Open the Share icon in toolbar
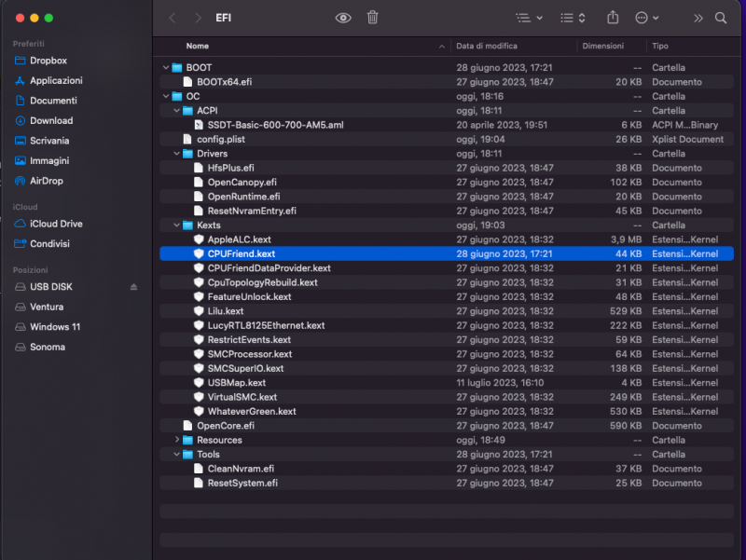The width and height of the screenshot is (746, 560). (613, 18)
